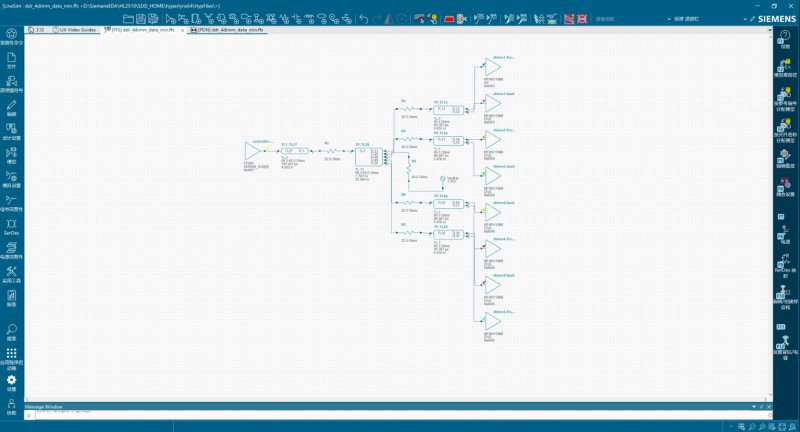Click the toolbar search input field

629,19
